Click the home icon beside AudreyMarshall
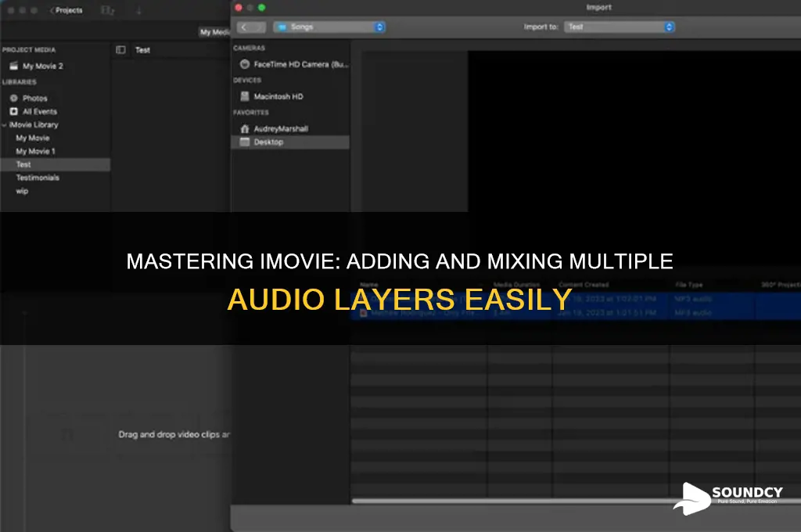Screen dimensions: 801x532 click(245, 129)
